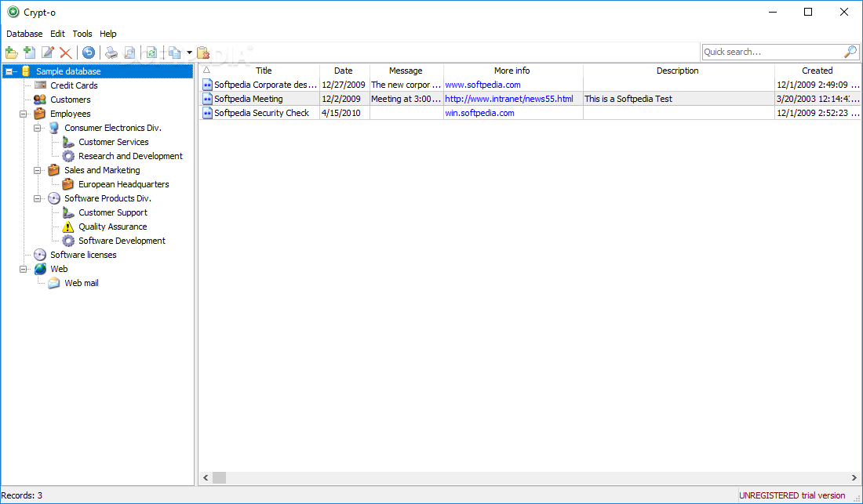Click the UNREGISTERED trial version status text
The width and height of the screenshot is (863, 504).
point(792,495)
